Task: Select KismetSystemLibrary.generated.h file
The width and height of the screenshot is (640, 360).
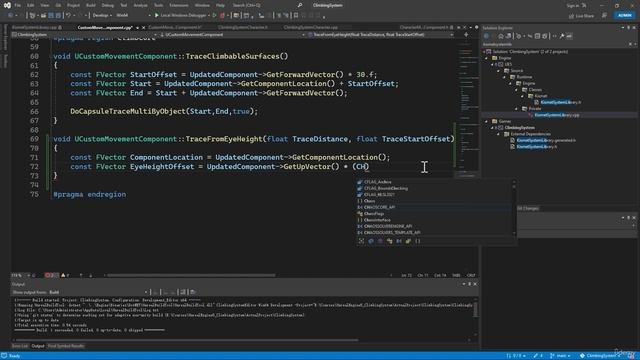Action: pos(547,140)
